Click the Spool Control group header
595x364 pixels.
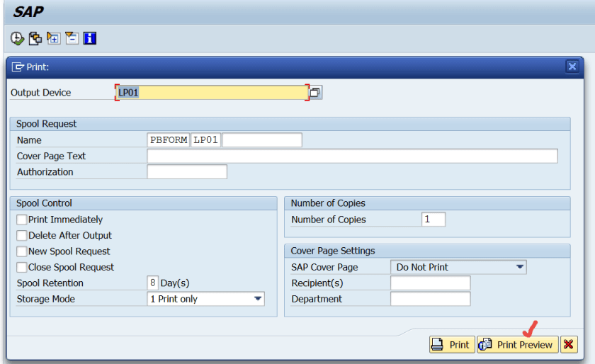click(x=144, y=203)
